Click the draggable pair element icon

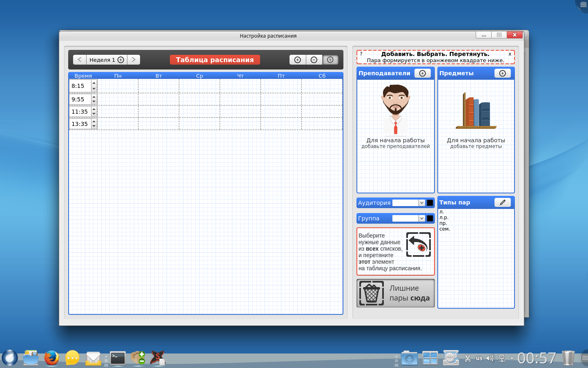coord(419,245)
